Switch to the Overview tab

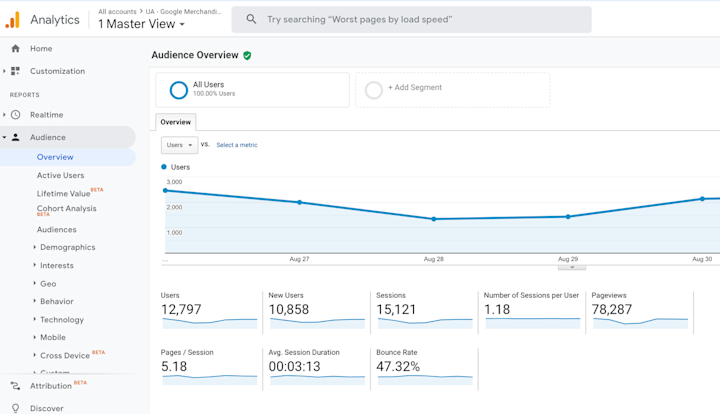pyautogui.click(x=176, y=122)
